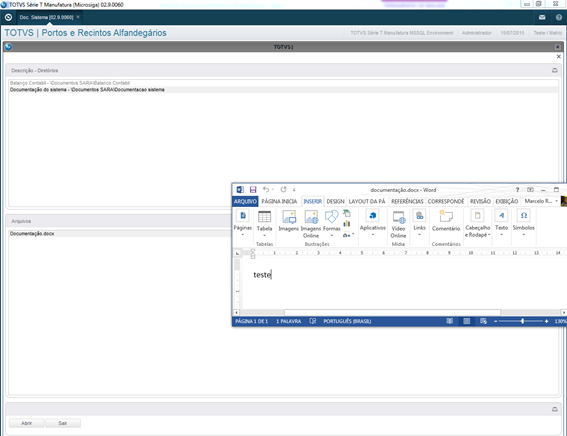This screenshot has height=436, width=567.
Task: Switch to Web Layout view in the status bar
Action: pos(483,321)
